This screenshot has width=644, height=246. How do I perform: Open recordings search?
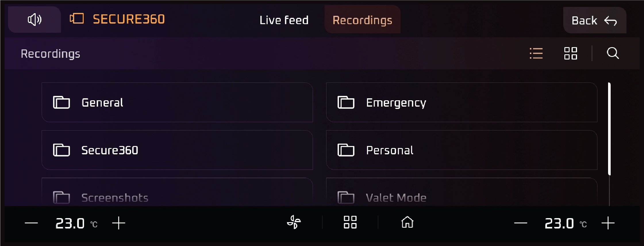pyautogui.click(x=613, y=53)
